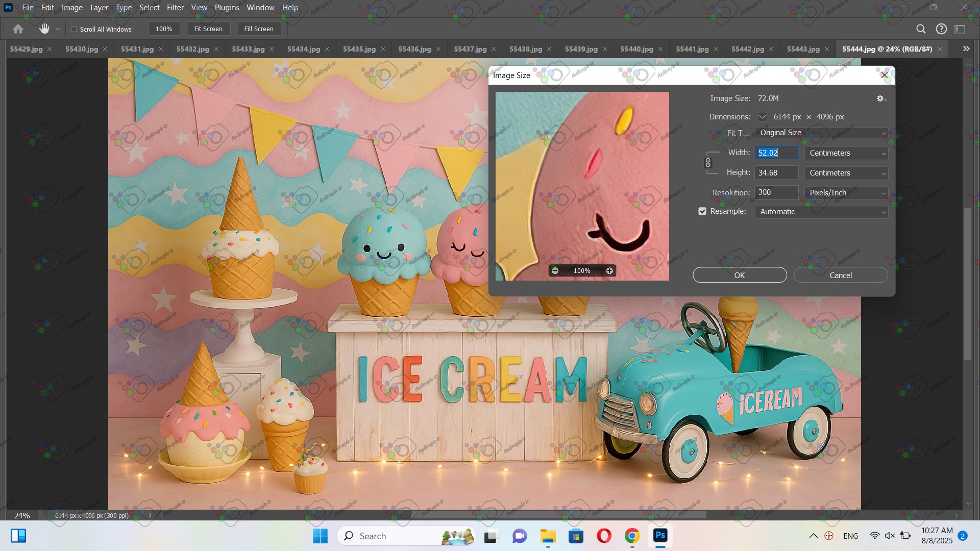
Task: Enable Scroll All Windows checkbox
Action: coord(74,29)
